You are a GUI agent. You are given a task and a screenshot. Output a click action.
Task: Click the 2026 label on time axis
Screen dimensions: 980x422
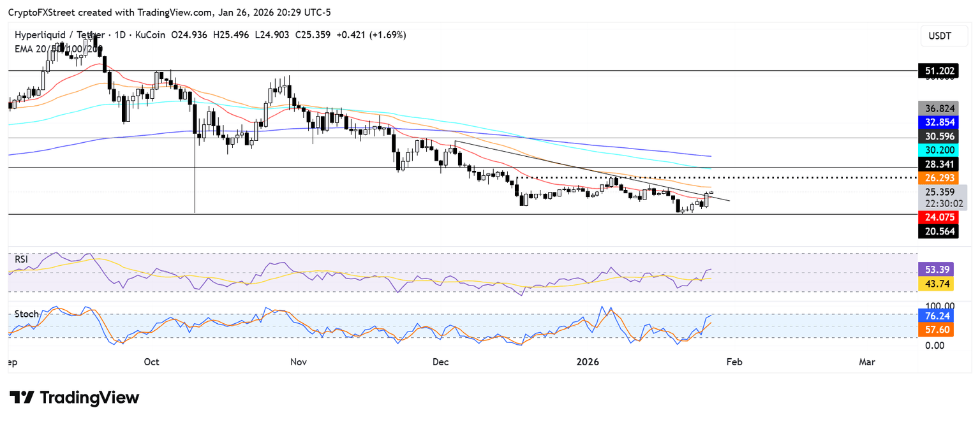click(588, 362)
